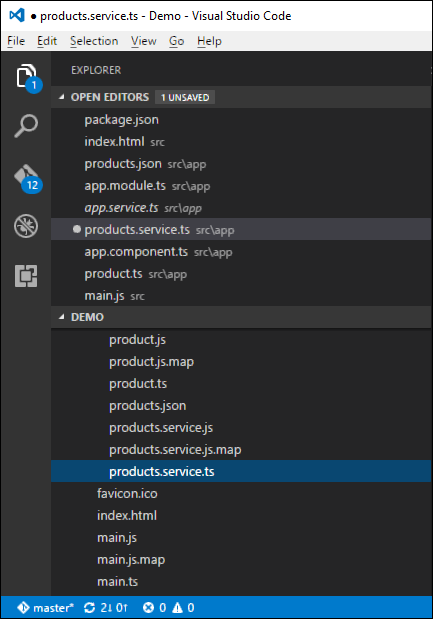Select highlighted products.service.ts in DEMO tree
The width and height of the screenshot is (433, 619).
tap(241, 471)
